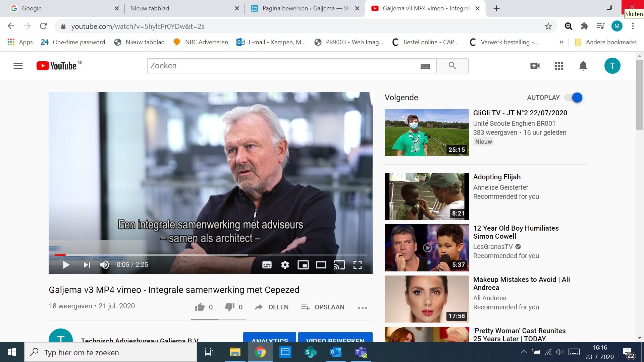
Task: Go to the YouTube home logo
Action: tap(57, 66)
